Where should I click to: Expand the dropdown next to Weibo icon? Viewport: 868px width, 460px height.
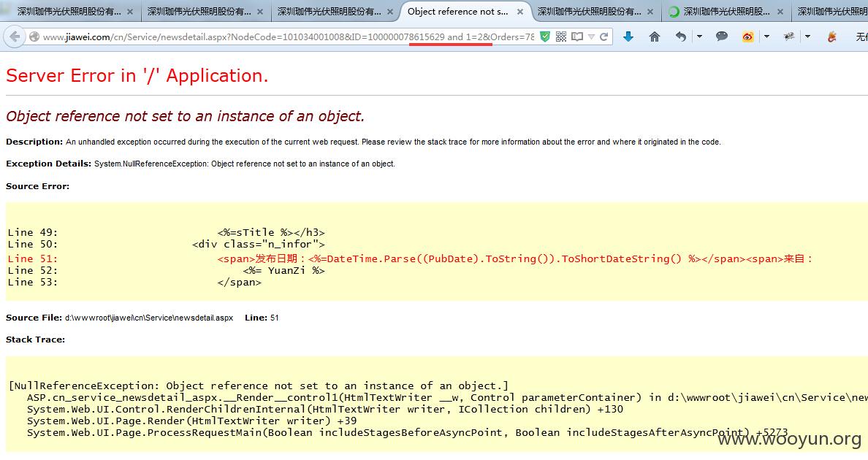[766, 37]
